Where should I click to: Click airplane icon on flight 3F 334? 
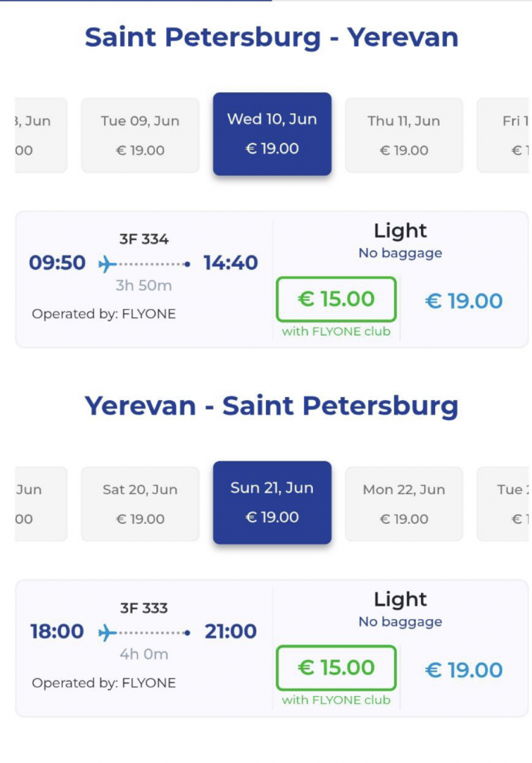pos(108,264)
